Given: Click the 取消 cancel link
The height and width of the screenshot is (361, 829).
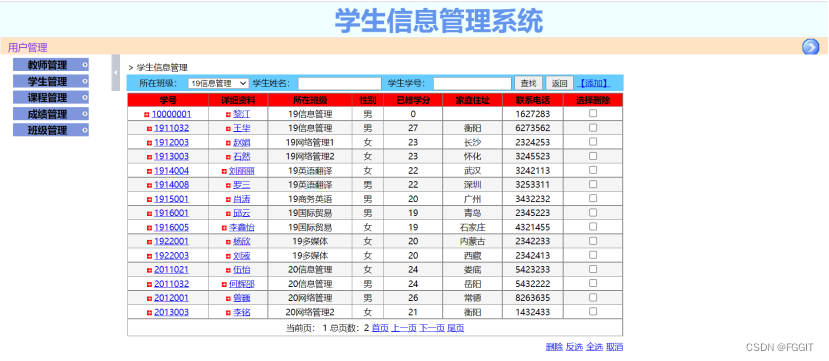Looking at the screenshot, I should coord(614,347).
